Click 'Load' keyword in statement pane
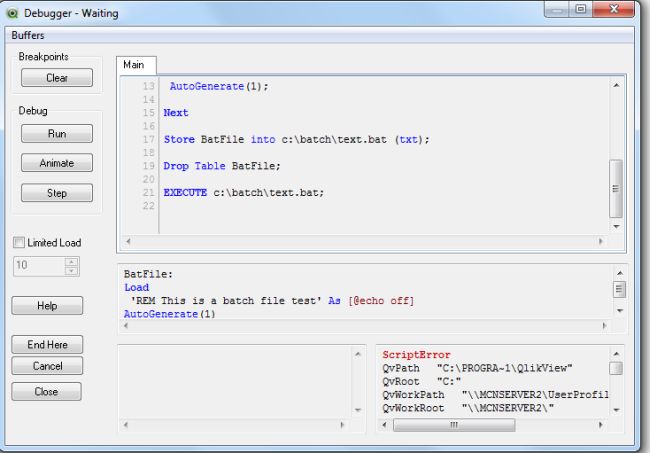Image resolution: width=650 pixels, height=453 pixels. point(136,287)
